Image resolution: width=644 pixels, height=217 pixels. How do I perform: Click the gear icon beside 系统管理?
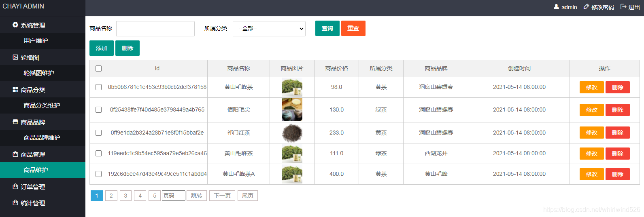click(x=15, y=25)
